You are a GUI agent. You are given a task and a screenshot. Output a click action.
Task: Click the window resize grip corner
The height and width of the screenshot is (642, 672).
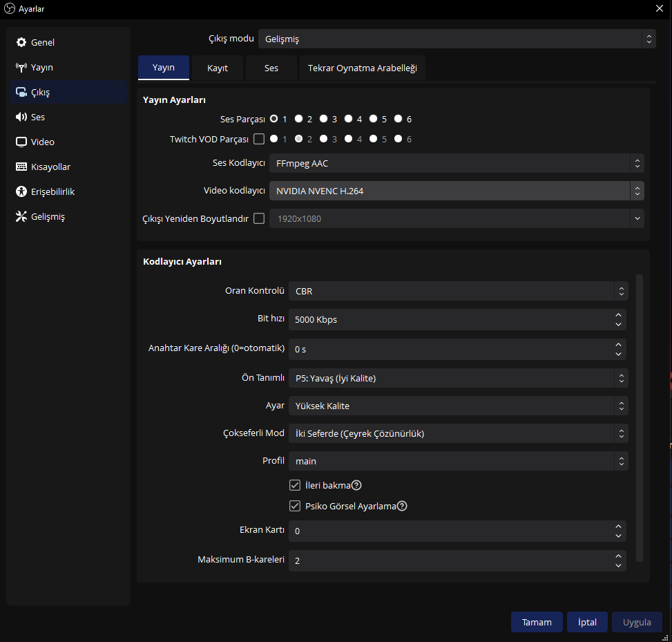[x=666, y=637]
